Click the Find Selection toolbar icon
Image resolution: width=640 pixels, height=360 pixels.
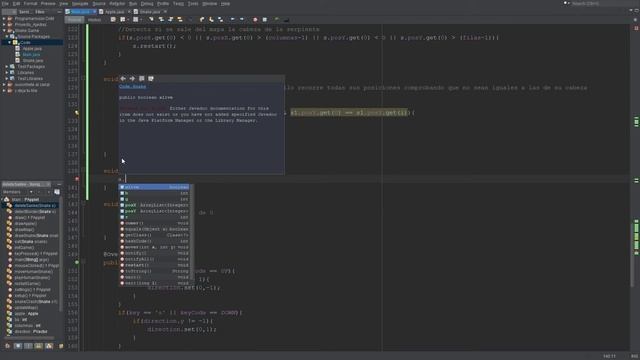[x=151, y=20]
